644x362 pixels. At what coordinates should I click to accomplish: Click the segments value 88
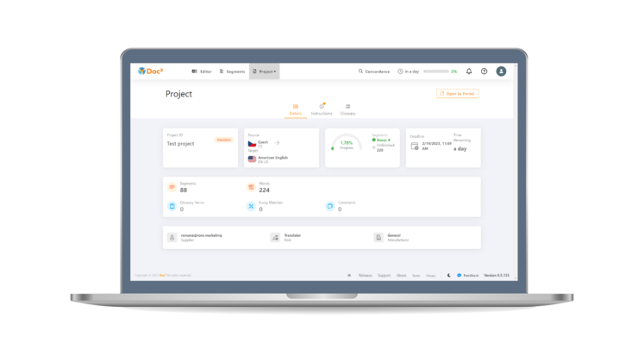[x=184, y=190]
